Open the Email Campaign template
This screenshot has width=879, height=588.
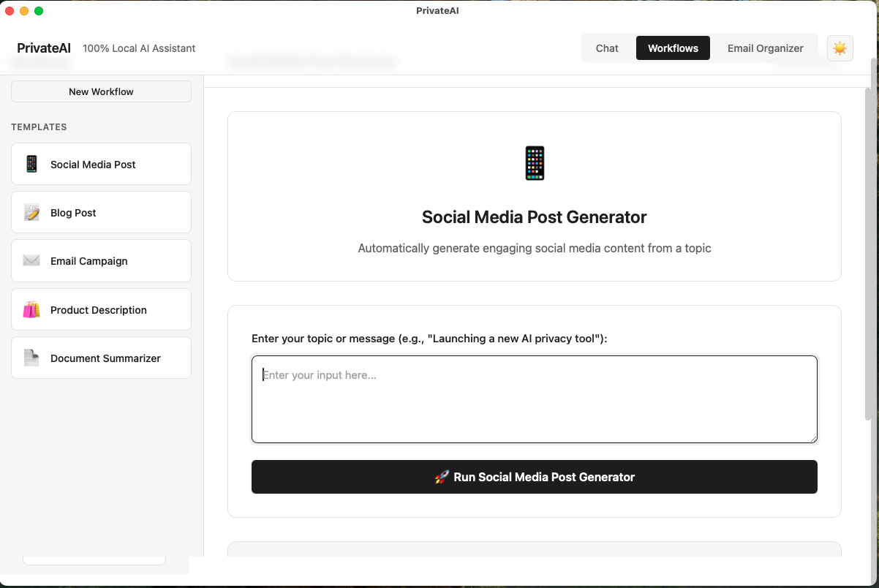100,260
